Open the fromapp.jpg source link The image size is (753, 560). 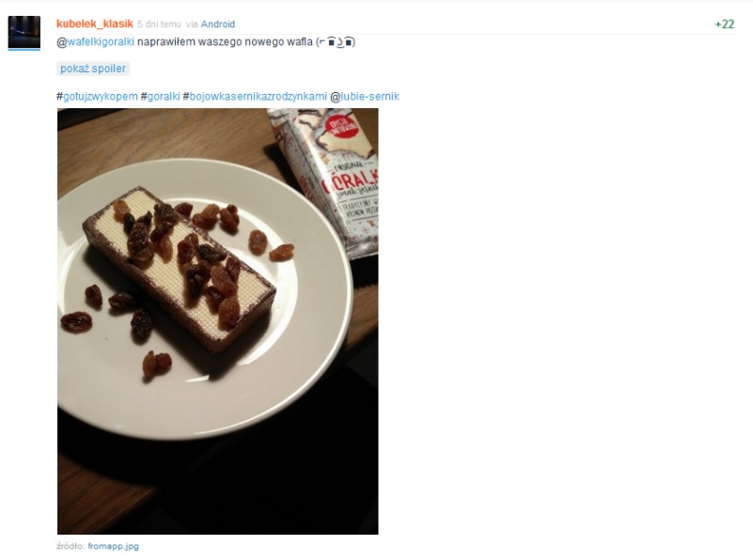(114, 546)
